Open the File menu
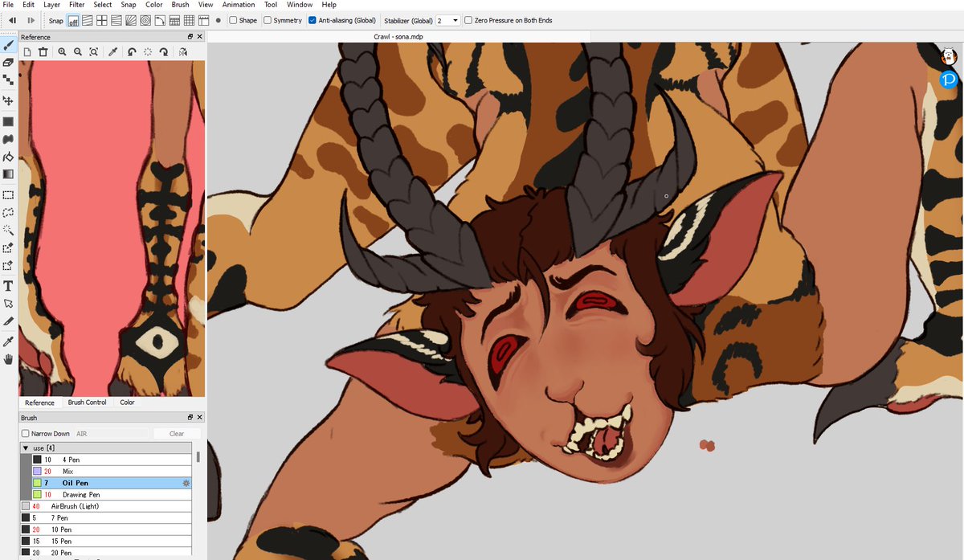Image resolution: width=964 pixels, height=560 pixels. 8,5
